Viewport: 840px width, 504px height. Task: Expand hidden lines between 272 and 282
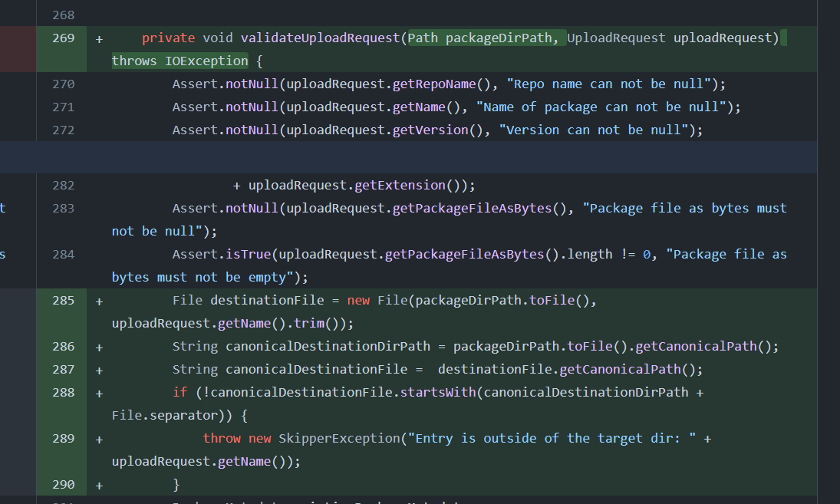[420, 157]
